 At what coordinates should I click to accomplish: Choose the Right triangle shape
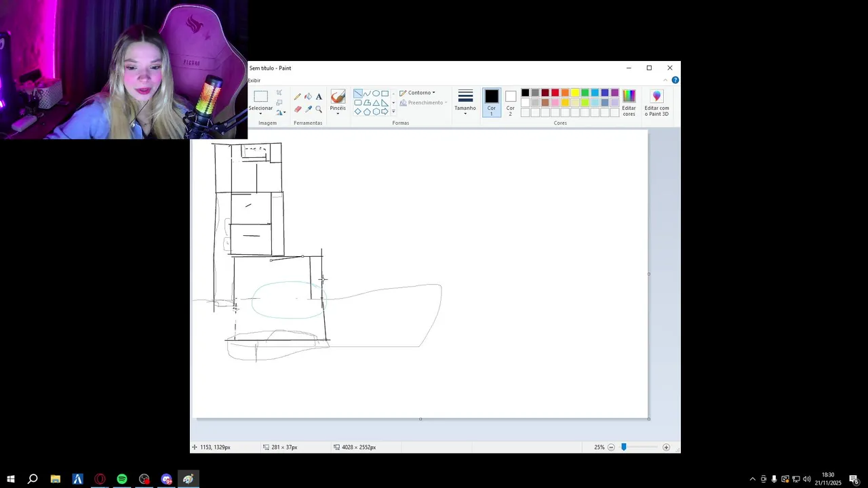pyautogui.click(x=384, y=102)
